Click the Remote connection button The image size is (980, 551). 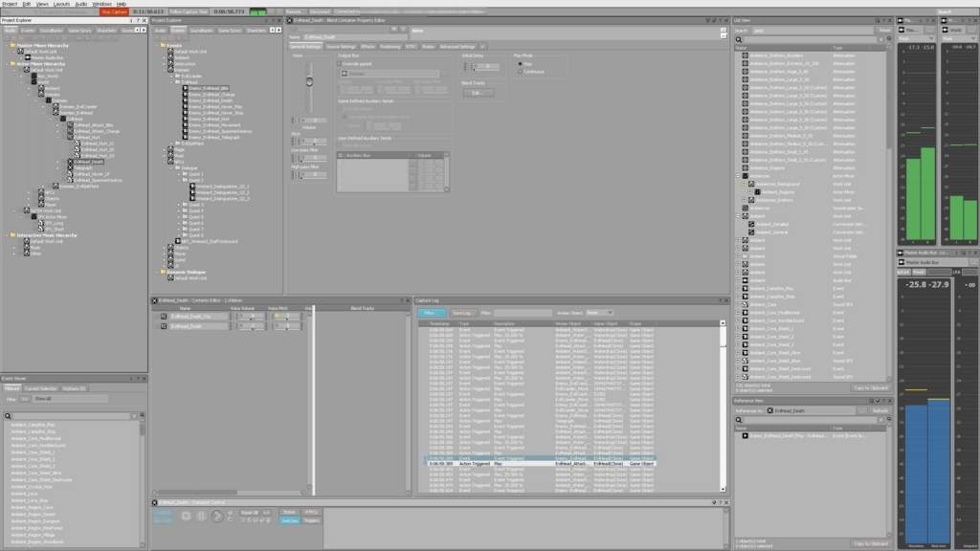pyautogui.click(x=295, y=11)
